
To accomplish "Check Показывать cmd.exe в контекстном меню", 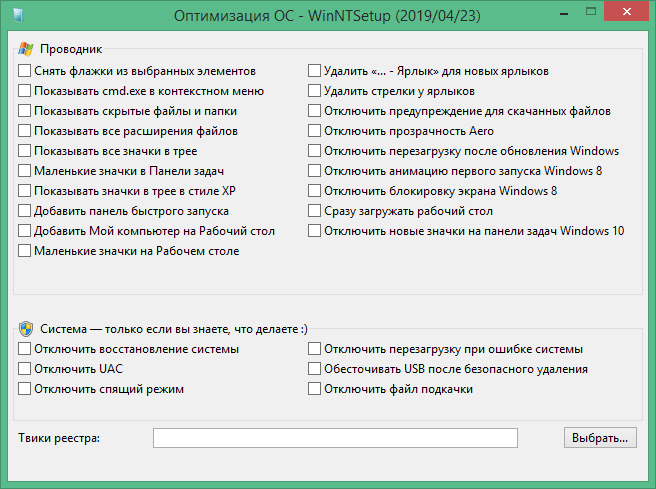I will click(x=24, y=91).
